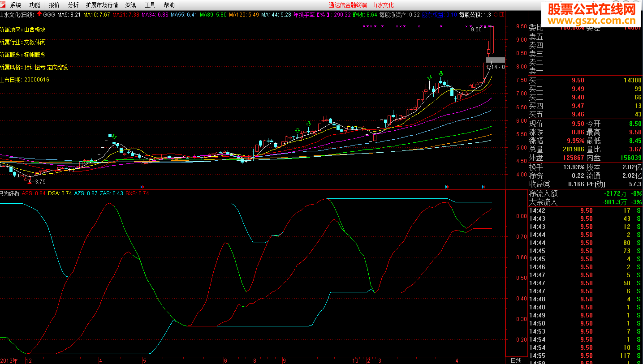The height and width of the screenshot is (364, 643).
Task: Click the 每股净资产: 0.22 label
Action: coord(400,15)
